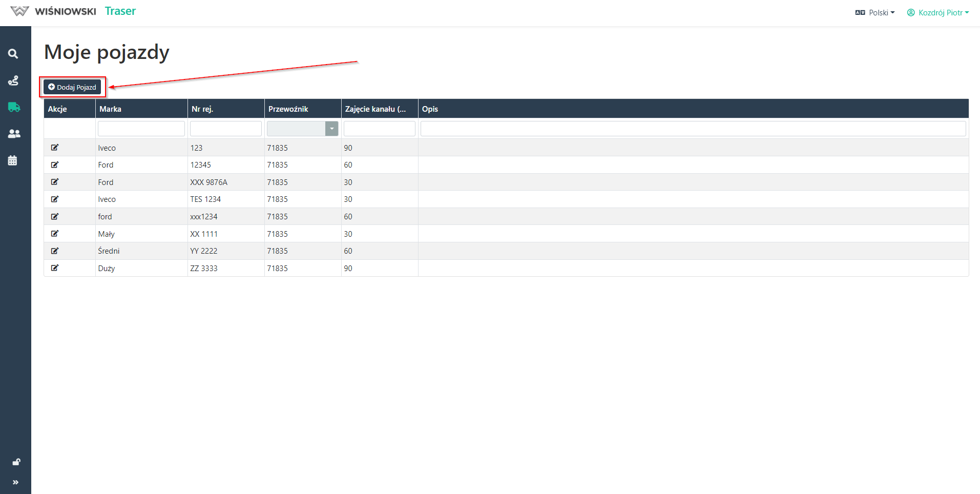Click the Wiśniowski Traser logo link
The image size is (980, 494).
73,11
